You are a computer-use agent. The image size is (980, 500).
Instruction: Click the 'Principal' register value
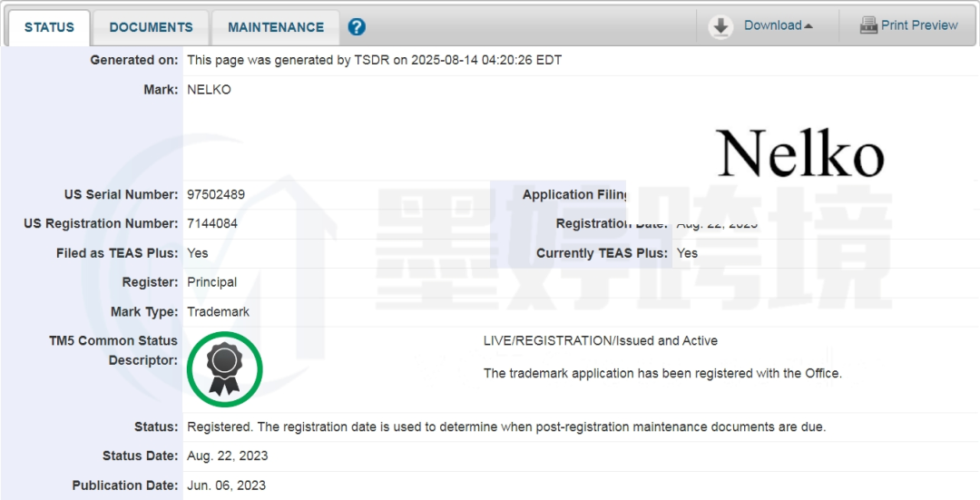pos(211,282)
